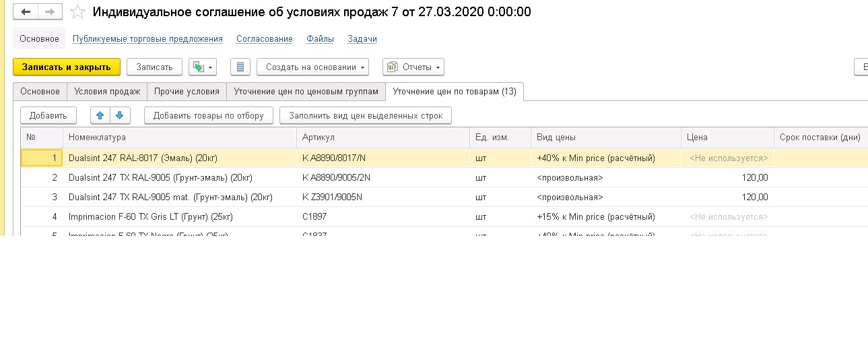
Task: Click the forward navigation arrow
Action: pos(49,12)
